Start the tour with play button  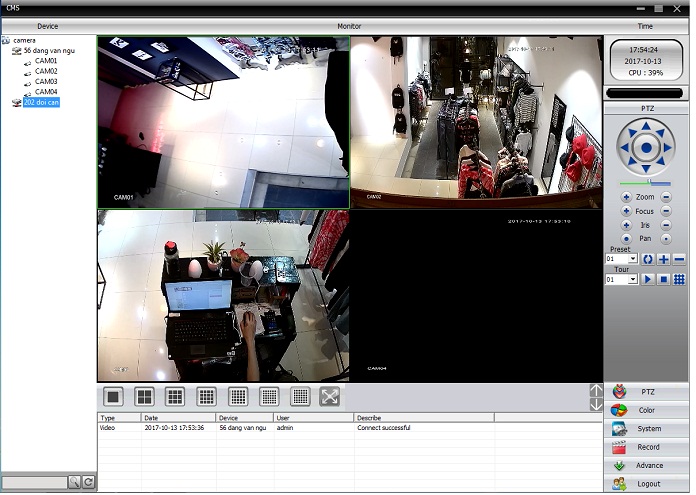[647, 279]
